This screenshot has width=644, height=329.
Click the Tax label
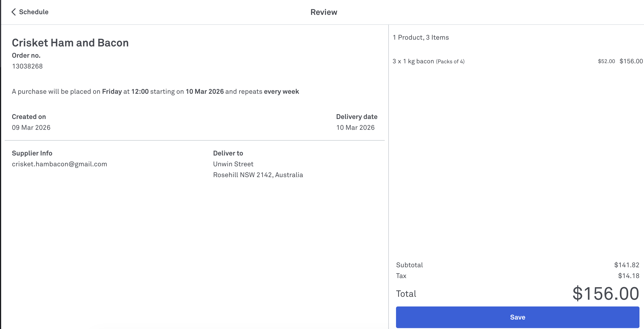(401, 276)
